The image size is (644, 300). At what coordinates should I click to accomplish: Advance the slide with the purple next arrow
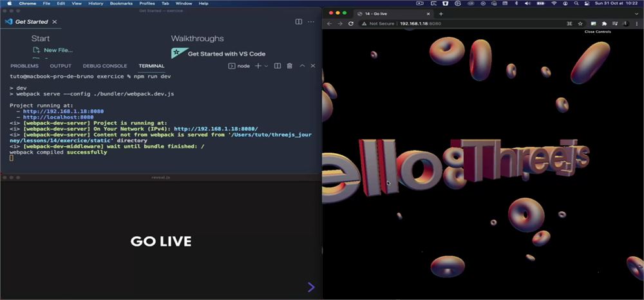[311, 287]
